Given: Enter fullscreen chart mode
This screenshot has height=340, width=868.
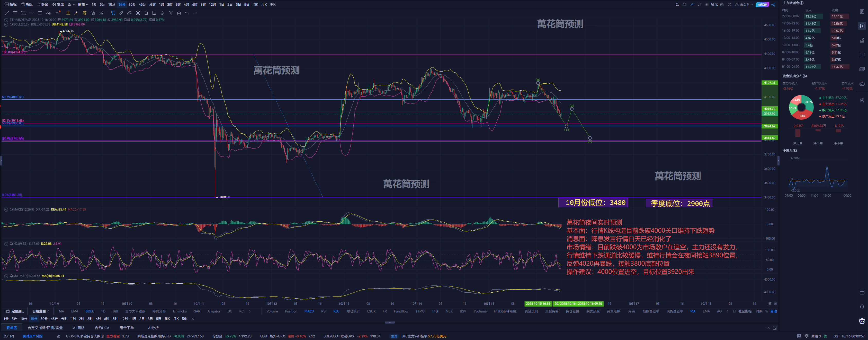Looking at the screenshot, I should (x=729, y=4).
